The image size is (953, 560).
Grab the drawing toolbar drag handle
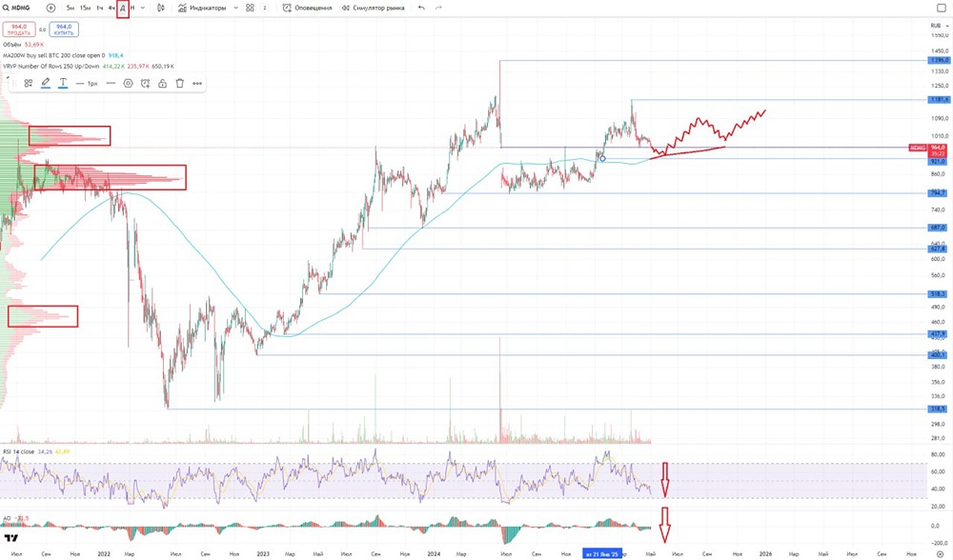[13, 83]
